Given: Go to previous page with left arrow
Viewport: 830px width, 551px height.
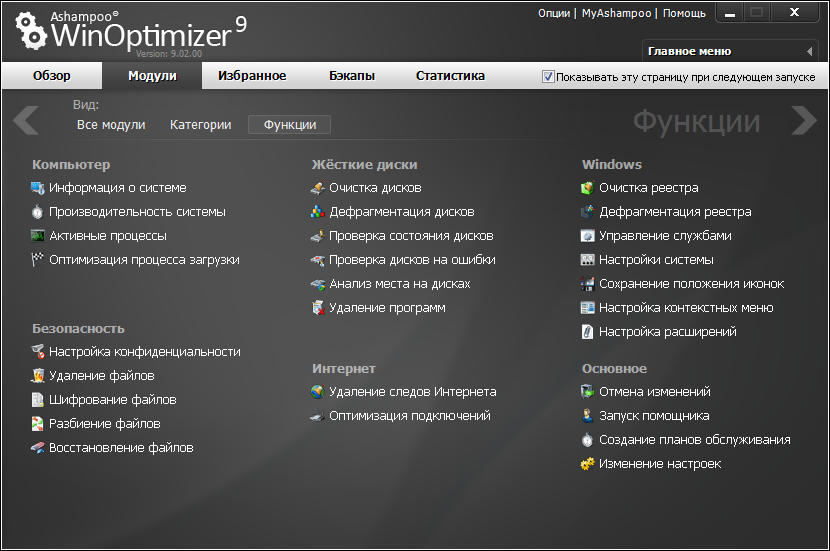Looking at the screenshot, I should coord(26,121).
